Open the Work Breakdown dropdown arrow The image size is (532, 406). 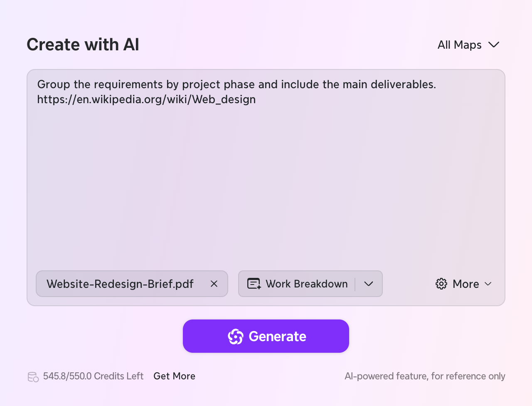(x=369, y=284)
